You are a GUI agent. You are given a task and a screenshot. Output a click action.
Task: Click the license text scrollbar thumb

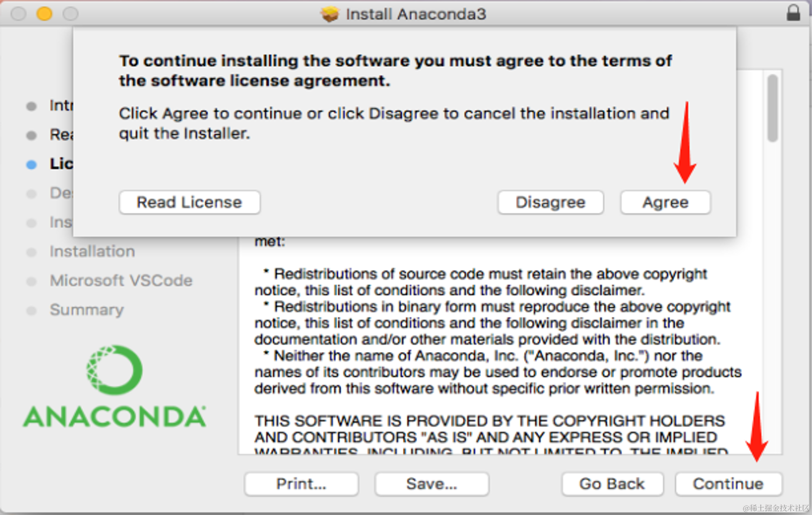tap(772, 108)
